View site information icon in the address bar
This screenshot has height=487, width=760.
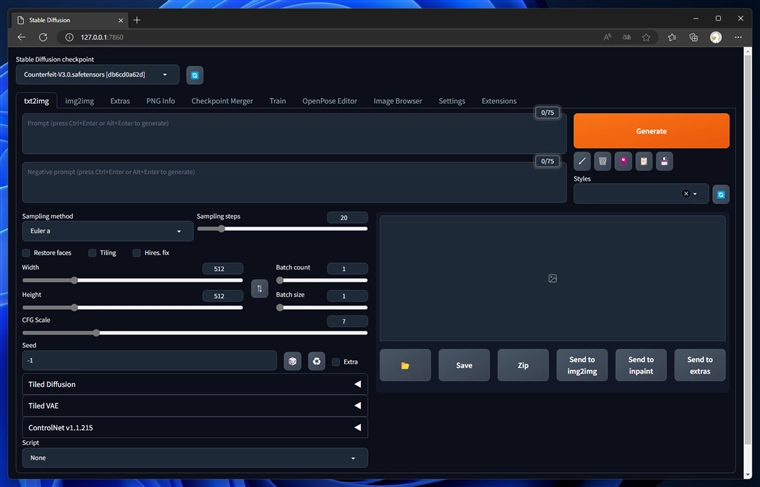pos(69,37)
